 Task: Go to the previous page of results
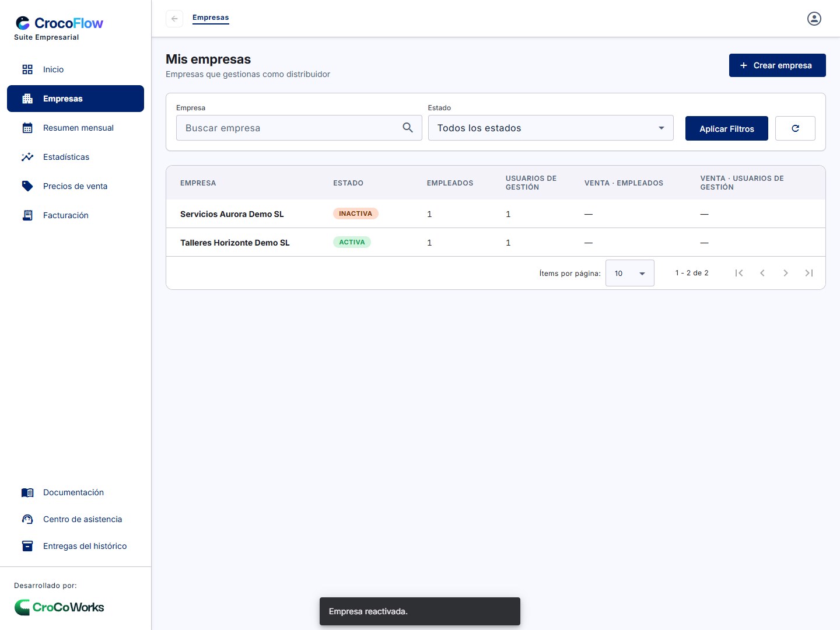pyautogui.click(x=762, y=273)
